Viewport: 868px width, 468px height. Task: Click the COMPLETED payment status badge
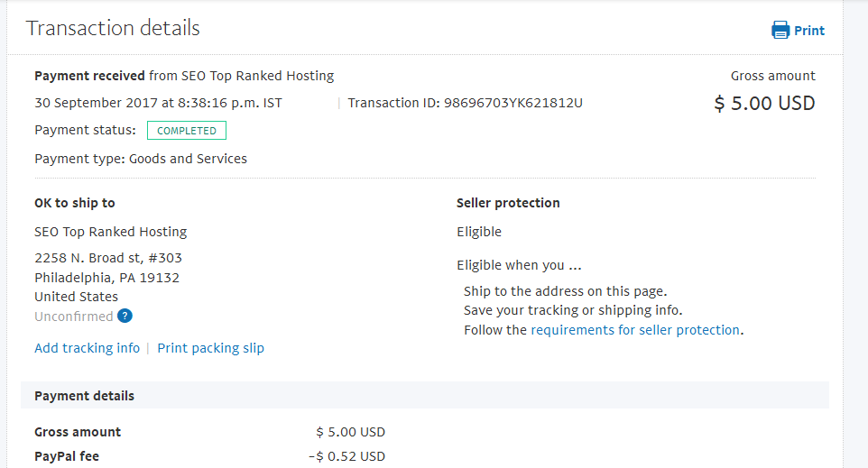[187, 131]
